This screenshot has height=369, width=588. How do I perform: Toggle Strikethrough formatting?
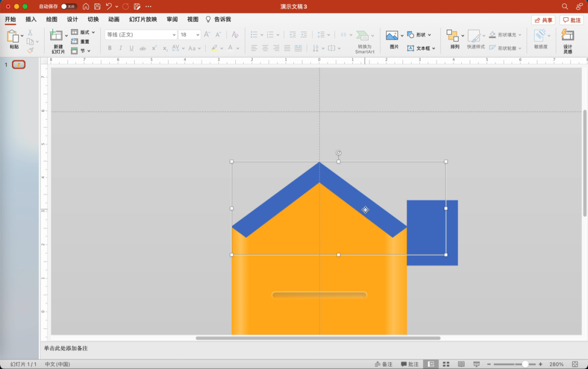tap(143, 48)
